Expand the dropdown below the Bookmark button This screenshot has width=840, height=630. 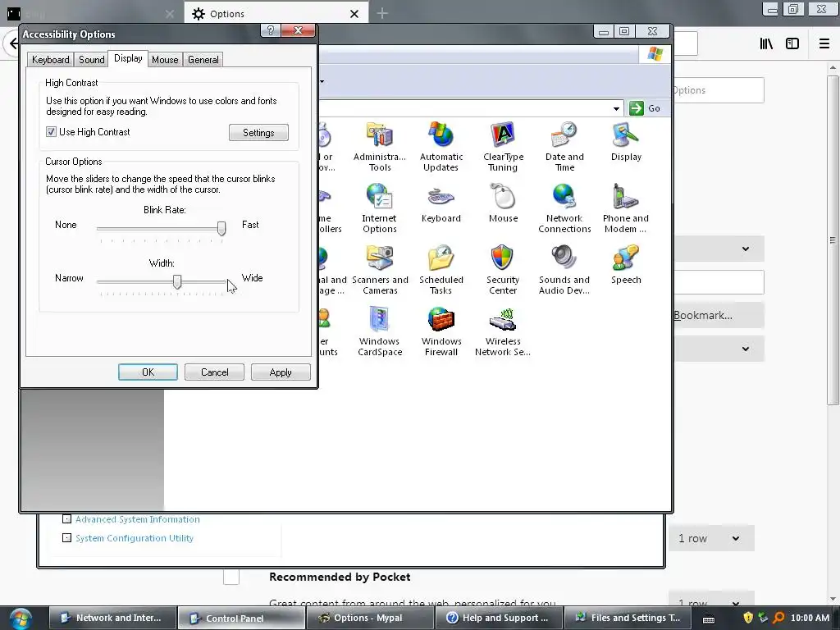(719, 349)
